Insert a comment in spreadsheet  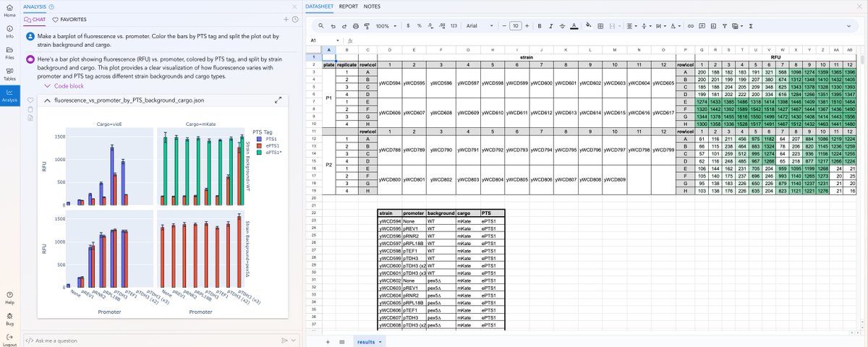(702, 26)
